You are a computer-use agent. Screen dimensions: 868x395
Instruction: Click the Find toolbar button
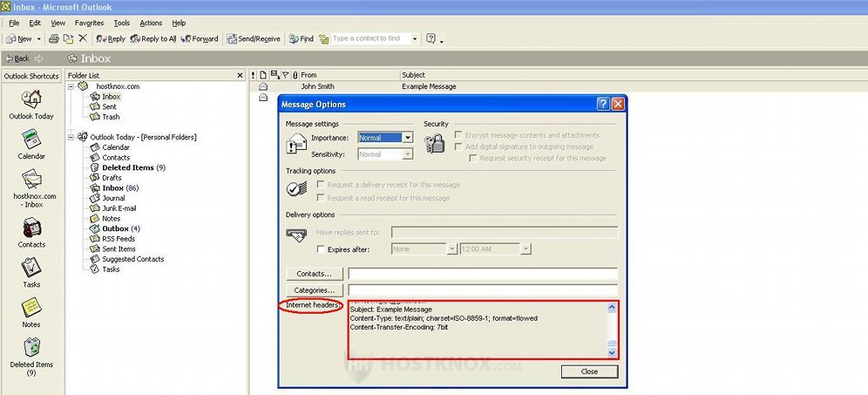click(302, 38)
